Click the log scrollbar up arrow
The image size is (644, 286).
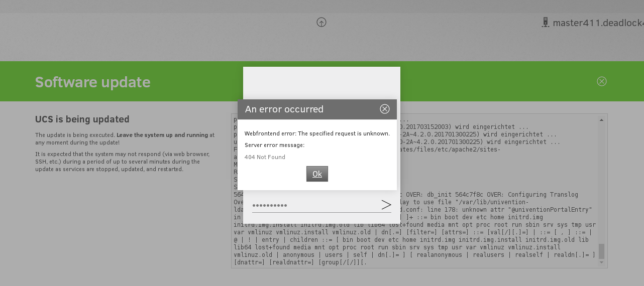point(601,120)
